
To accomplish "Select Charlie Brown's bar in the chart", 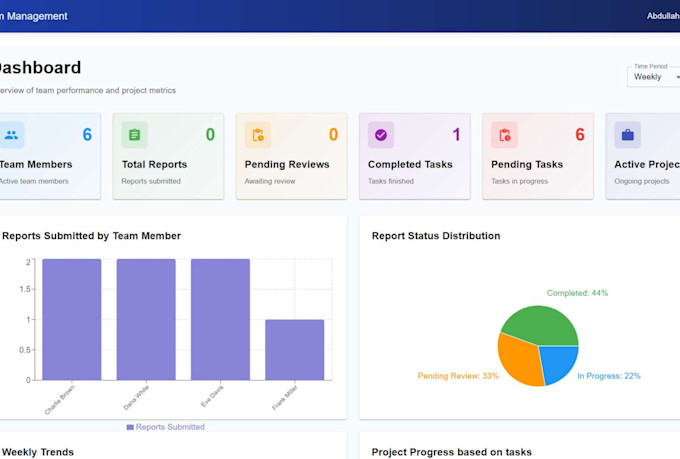I will coord(72,319).
